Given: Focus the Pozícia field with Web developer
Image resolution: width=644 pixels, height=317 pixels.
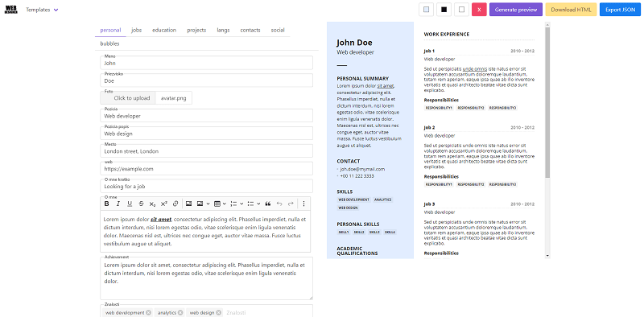Looking at the screenshot, I should coord(207,116).
